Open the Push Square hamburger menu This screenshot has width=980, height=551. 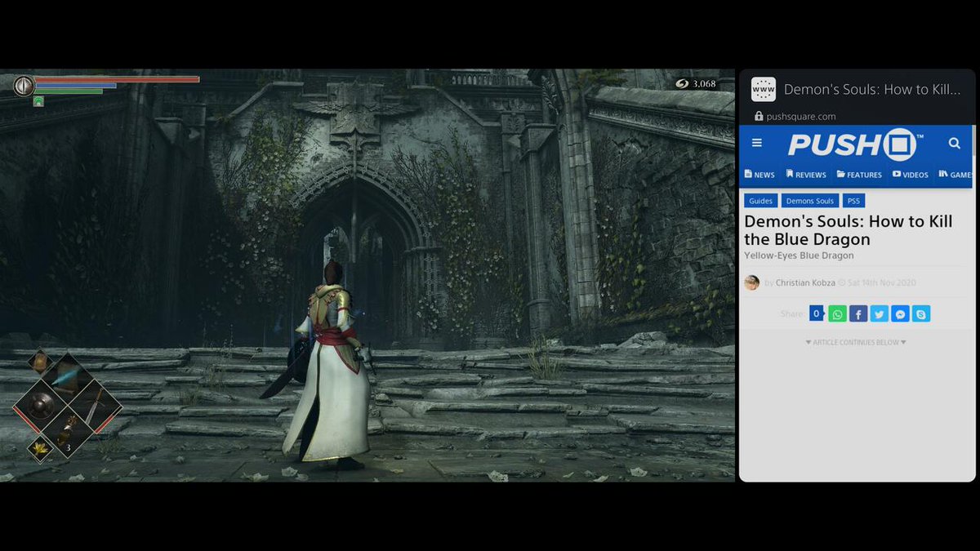point(757,143)
